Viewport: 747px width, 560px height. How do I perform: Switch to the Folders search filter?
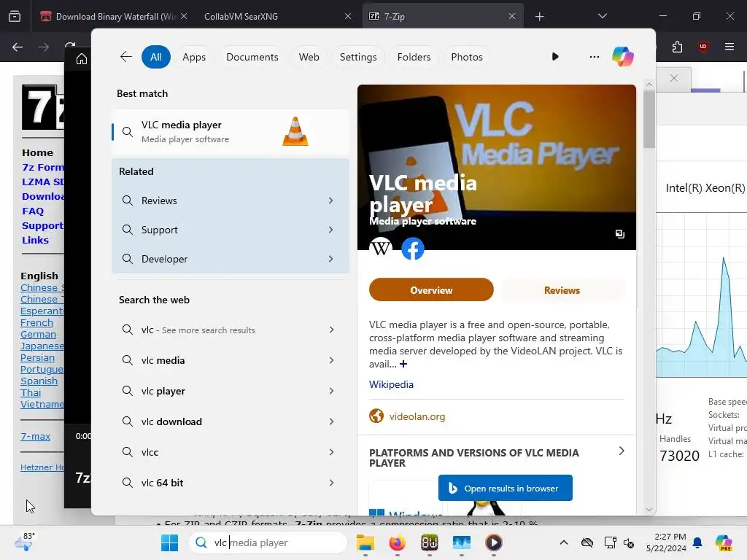[x=414, y=57]
